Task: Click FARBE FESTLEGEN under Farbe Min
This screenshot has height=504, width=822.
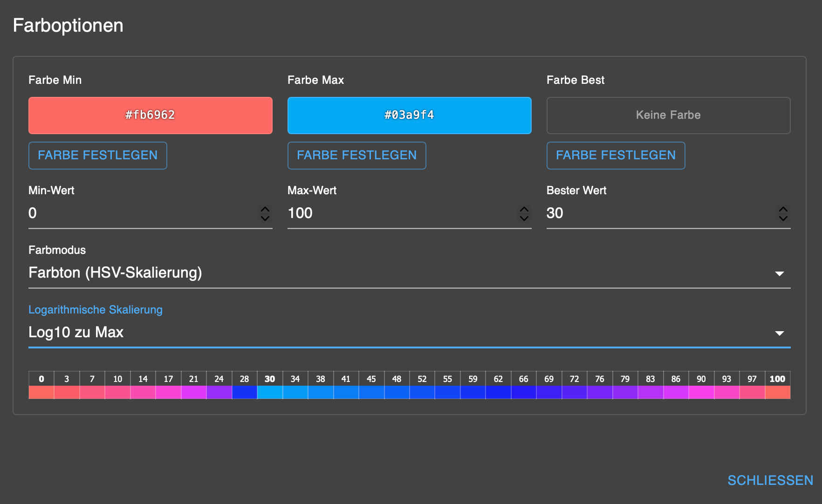Action: [98, 156]
